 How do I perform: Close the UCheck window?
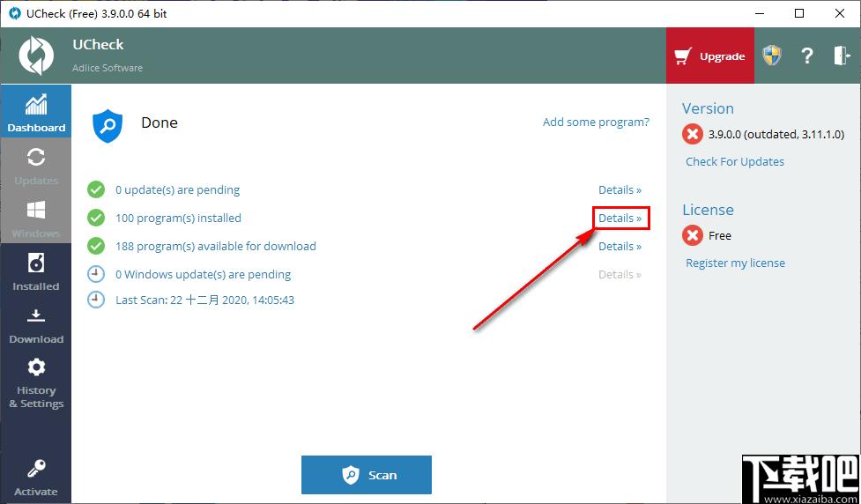click(840, 14)
